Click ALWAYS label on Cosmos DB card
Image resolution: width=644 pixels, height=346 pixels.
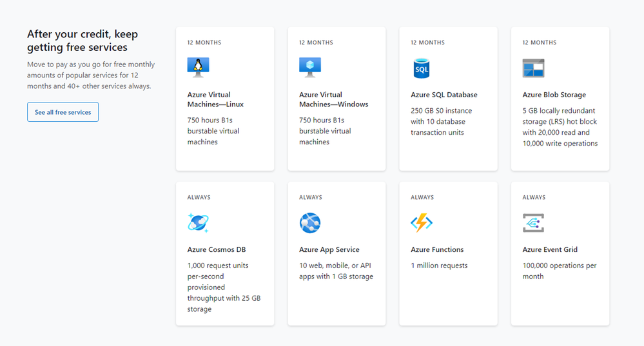point(199,197)
